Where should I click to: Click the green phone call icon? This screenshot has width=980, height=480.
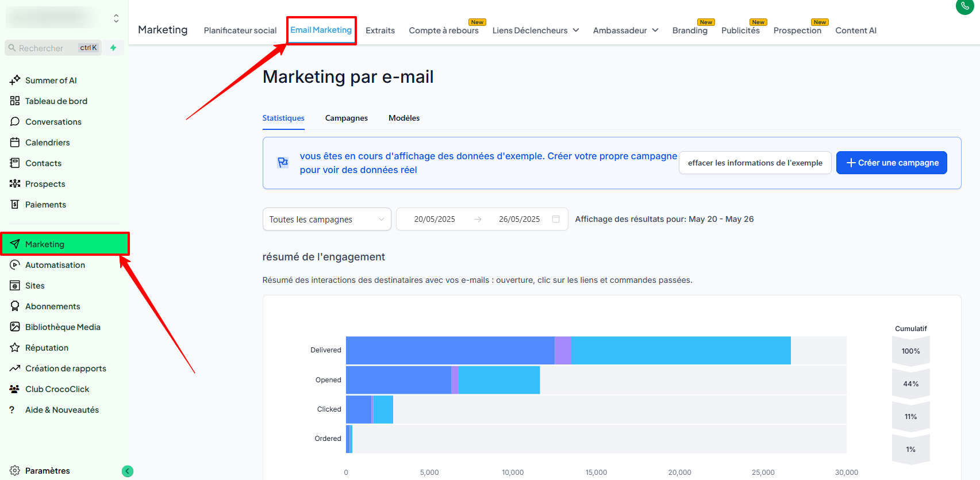964,6
